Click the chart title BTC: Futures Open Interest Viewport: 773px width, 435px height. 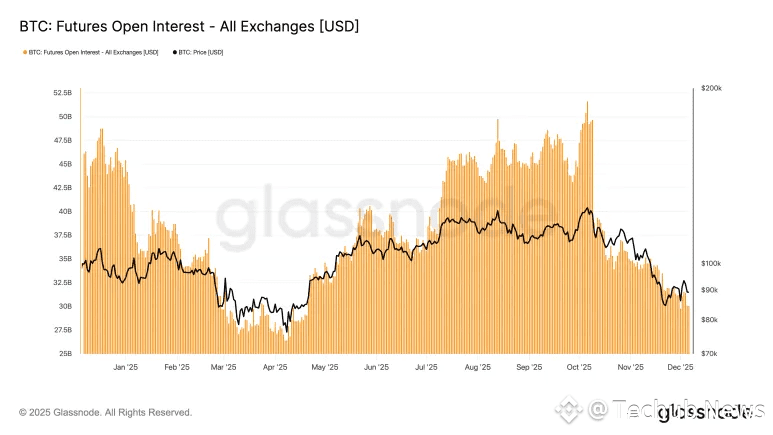tap(189, 26)
